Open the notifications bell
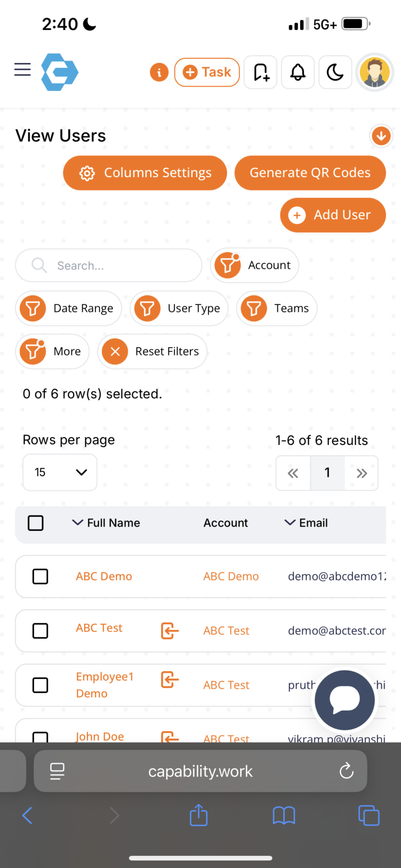 [298, 72]
